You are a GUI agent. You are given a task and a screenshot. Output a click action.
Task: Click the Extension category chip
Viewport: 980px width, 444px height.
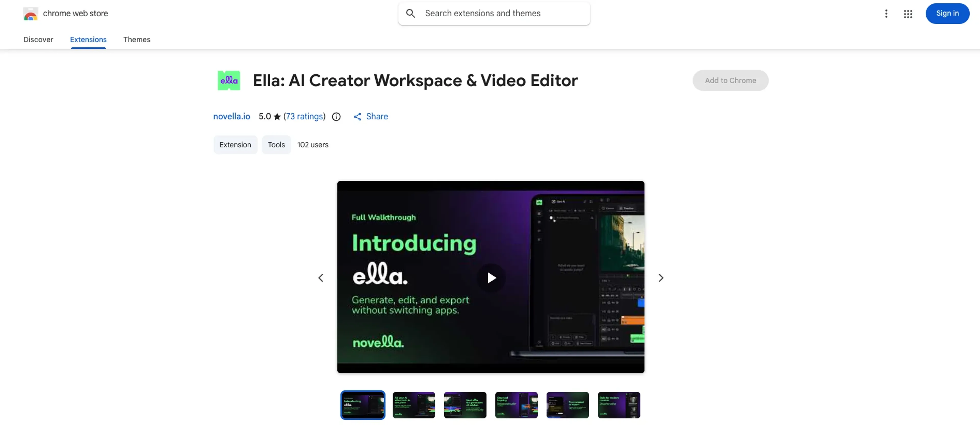click(235, 145)
